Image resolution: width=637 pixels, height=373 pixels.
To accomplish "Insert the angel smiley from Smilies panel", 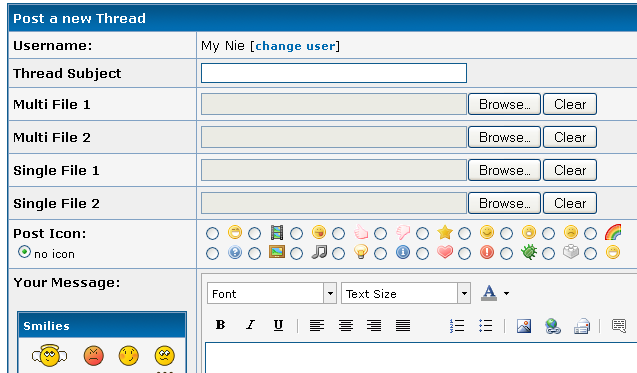I will (49, 356).
